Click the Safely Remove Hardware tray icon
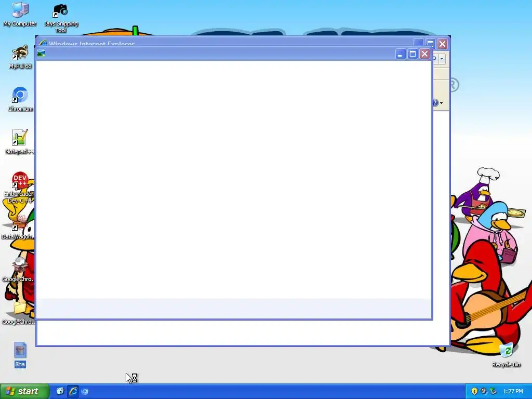532x399 pixels. 494,391
